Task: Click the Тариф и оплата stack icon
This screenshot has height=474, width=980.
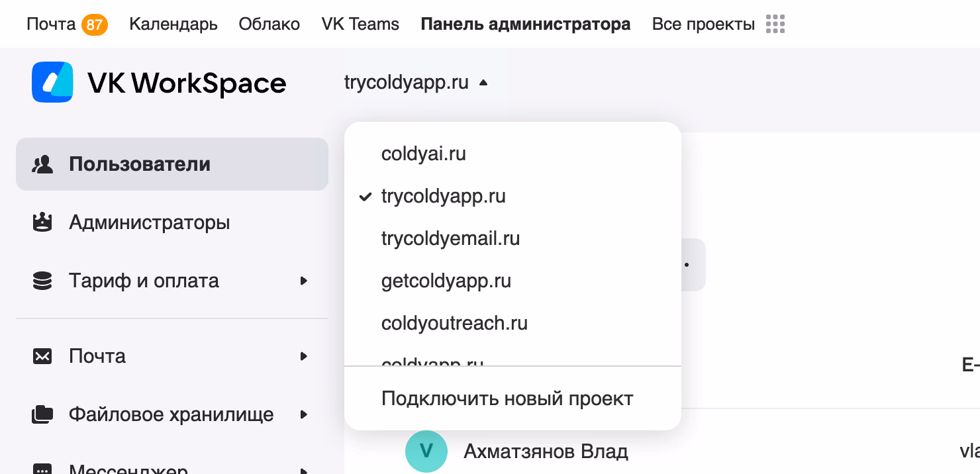Action: (42, 280)
